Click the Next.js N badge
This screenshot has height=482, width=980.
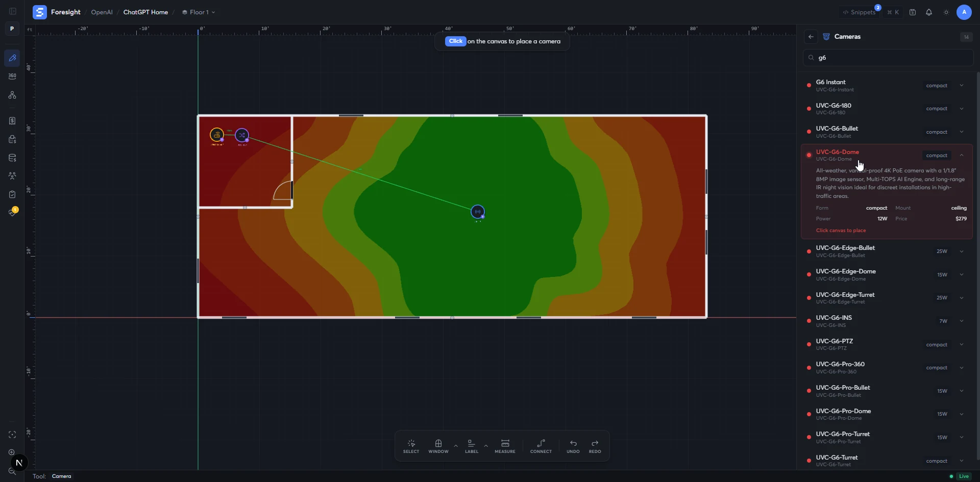(19, 463)
